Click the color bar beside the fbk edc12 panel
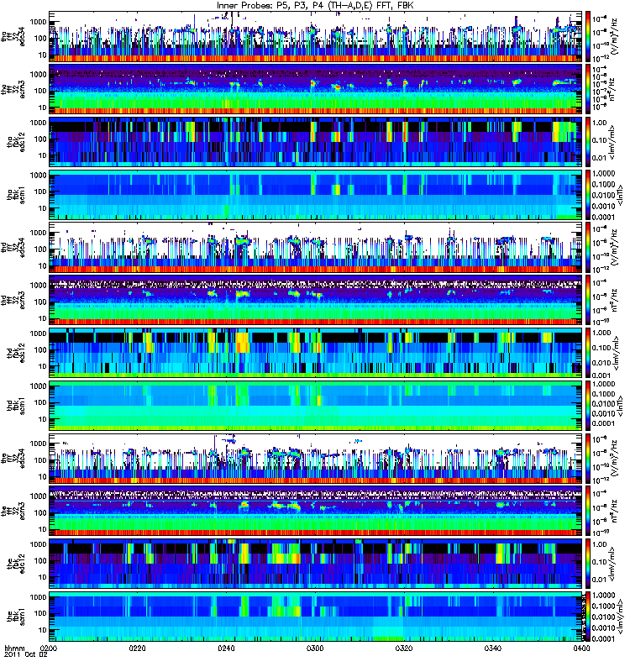The image size is (630, 672). pyautogui.click(x=588, y=564)
